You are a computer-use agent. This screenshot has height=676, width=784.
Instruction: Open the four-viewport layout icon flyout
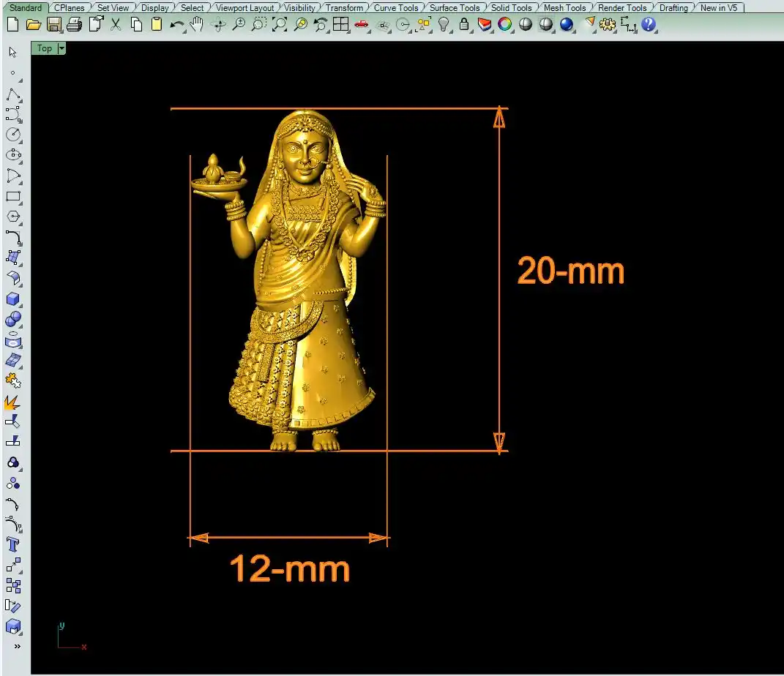(x=340, y=24)
